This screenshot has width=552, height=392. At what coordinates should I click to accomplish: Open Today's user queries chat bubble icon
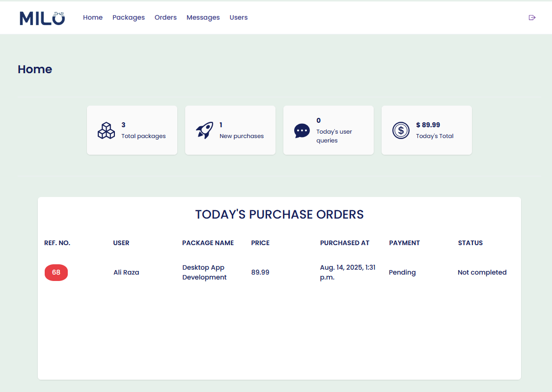point(302,130)
